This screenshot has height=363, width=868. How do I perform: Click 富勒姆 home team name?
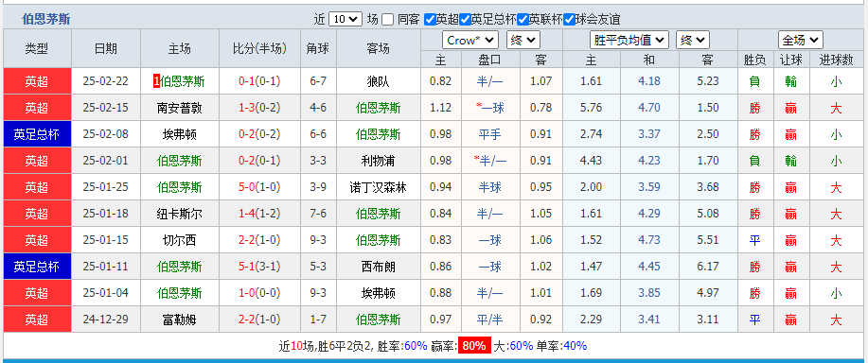pos(179,320)
